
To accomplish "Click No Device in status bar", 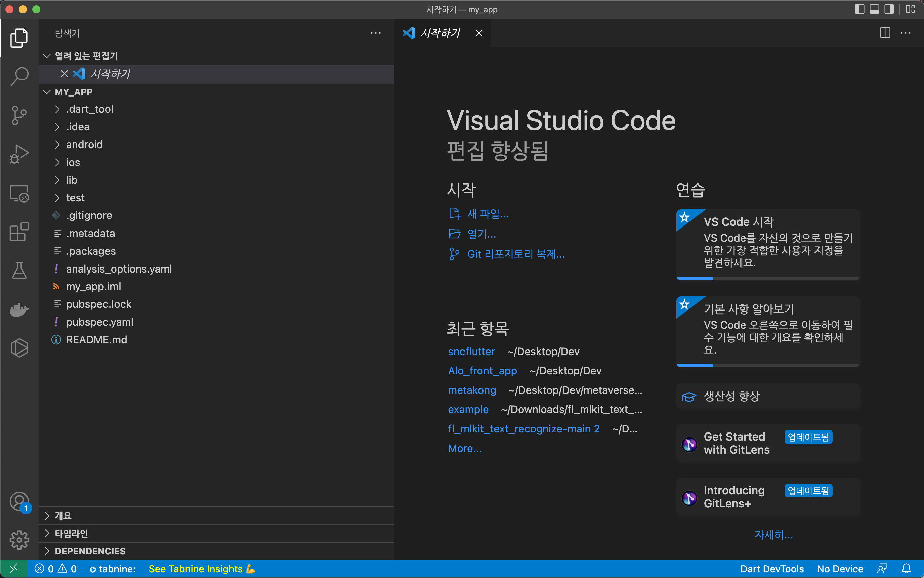I will (x=840, y=569).
